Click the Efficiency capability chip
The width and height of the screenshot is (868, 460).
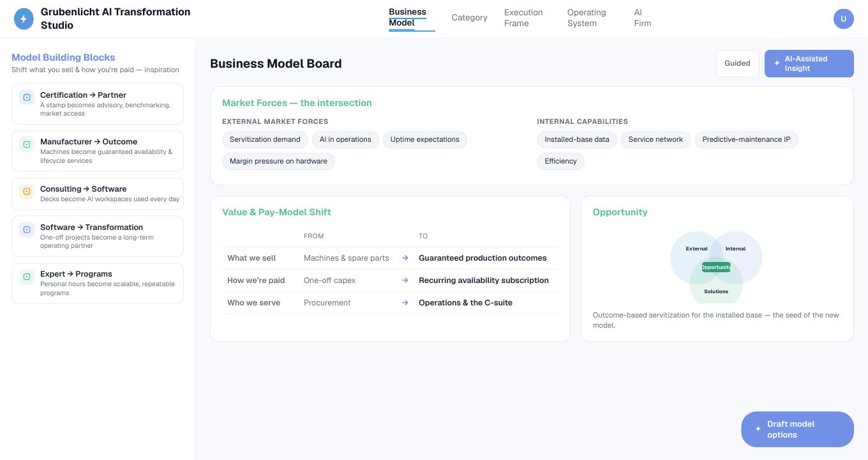coord(561,161)
